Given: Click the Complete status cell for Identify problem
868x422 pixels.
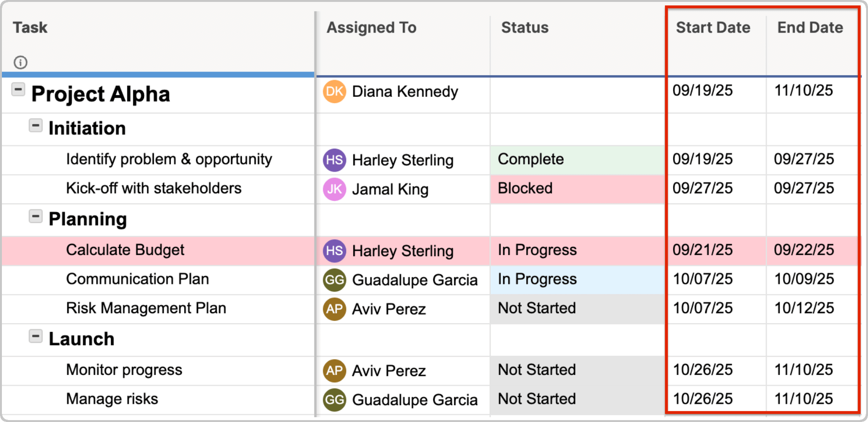Looking at the screenshot, I should click(530, 159).
